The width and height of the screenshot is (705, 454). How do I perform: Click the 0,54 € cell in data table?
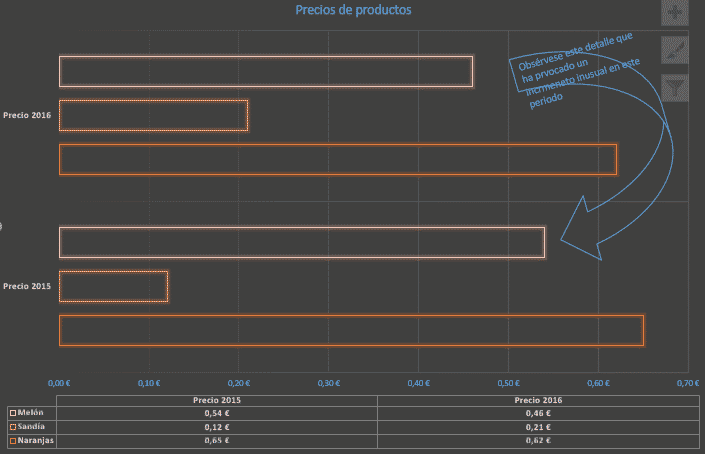point(217,413)
